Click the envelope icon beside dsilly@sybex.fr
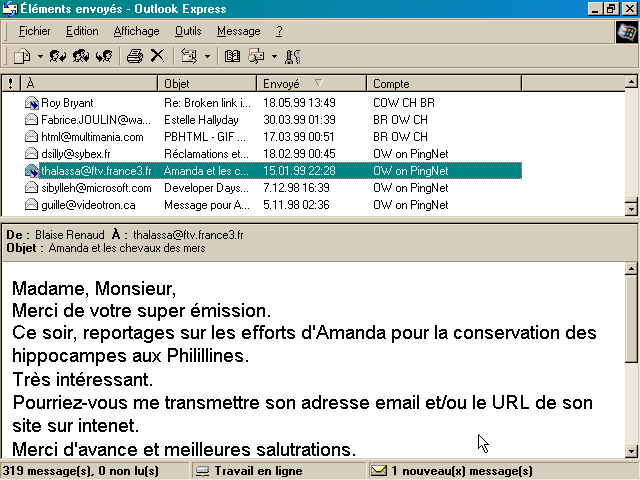 [31, 153]
